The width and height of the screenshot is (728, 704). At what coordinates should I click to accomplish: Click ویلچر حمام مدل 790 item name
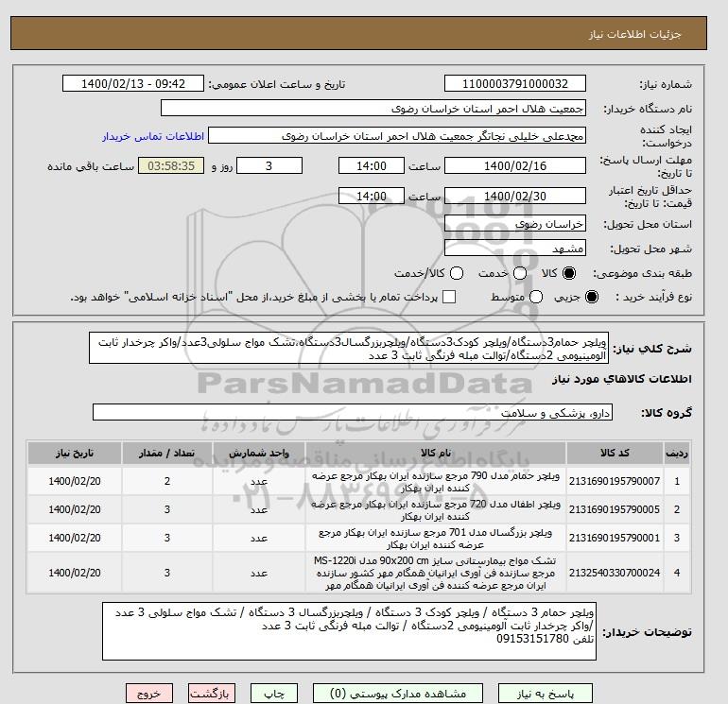click(x=436, y=482)
